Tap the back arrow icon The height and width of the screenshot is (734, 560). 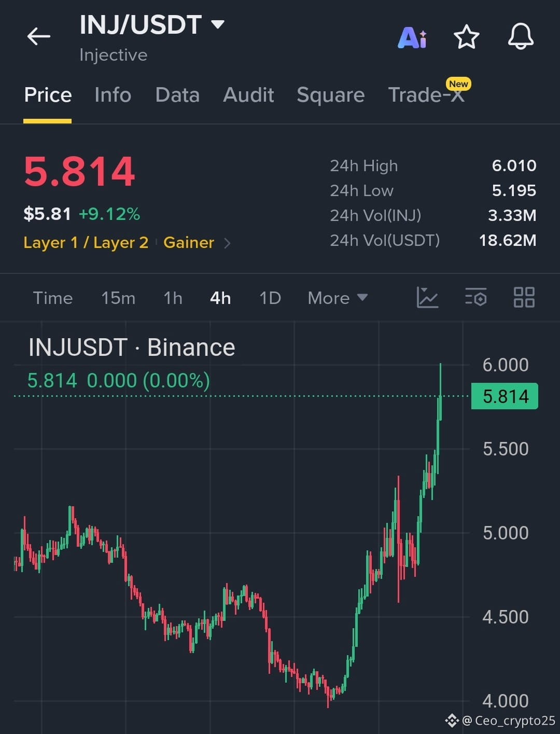39,36
